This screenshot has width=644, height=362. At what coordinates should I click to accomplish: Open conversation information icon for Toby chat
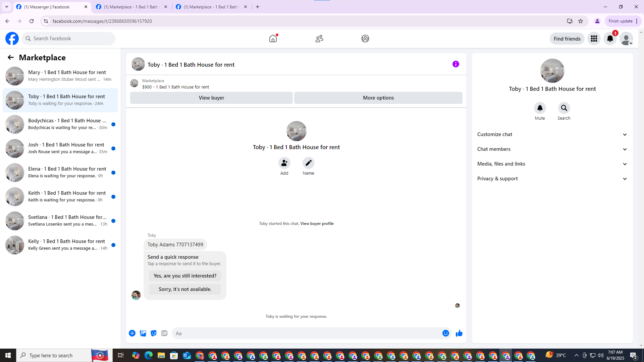456,64
